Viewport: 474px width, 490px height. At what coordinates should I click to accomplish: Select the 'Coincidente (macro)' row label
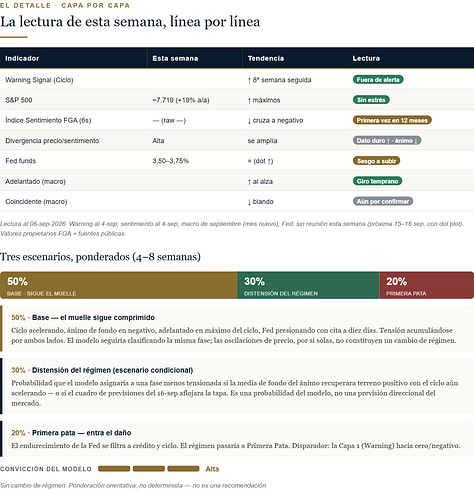pos(36,202)
